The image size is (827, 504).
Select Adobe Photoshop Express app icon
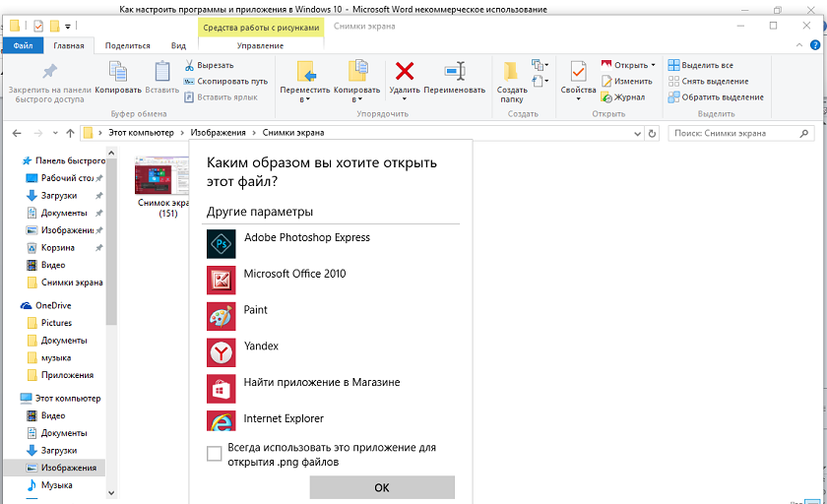point(221,243)
